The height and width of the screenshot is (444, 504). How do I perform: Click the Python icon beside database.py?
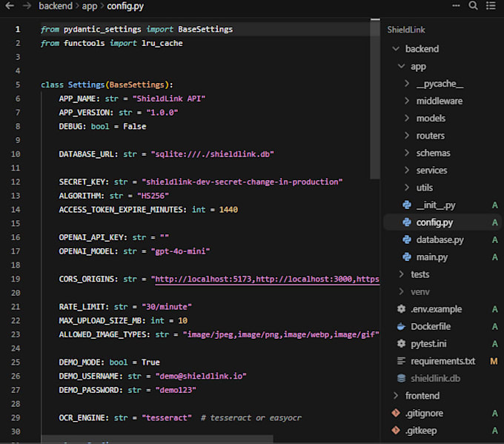point(407,240)
